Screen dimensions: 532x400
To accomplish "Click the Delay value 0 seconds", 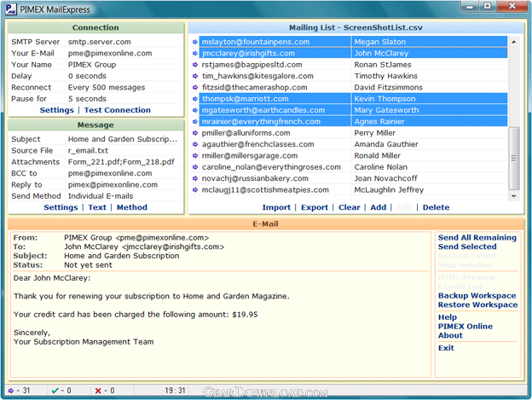I will coord(87,76).
